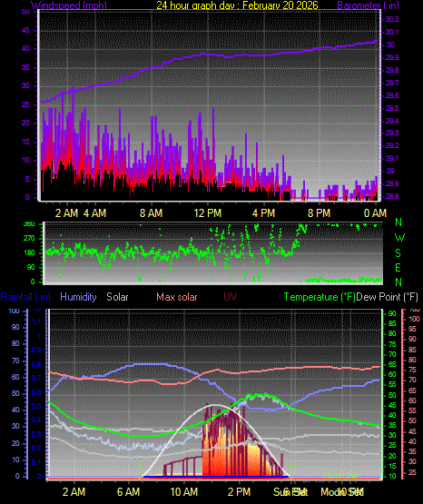This screenshot has height=504, width=423.
Task: Click the '65' green temperature axis value
Action: click(392, 364)
